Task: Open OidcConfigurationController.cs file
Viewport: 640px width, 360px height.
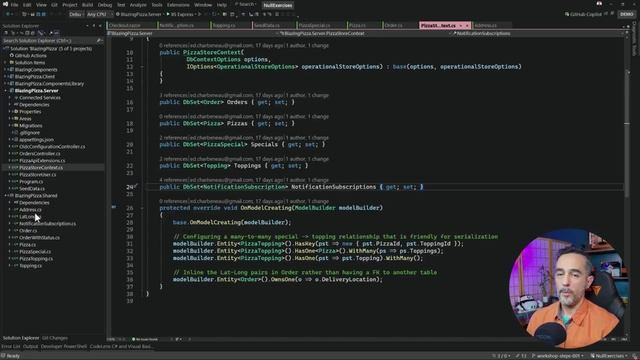Action: [x=52, y=147]
